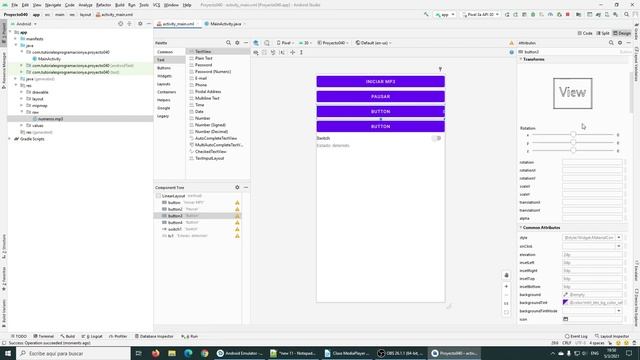Screen dimensions: 640x360
Task: Open the Tools menu
Action: [144, 5]
